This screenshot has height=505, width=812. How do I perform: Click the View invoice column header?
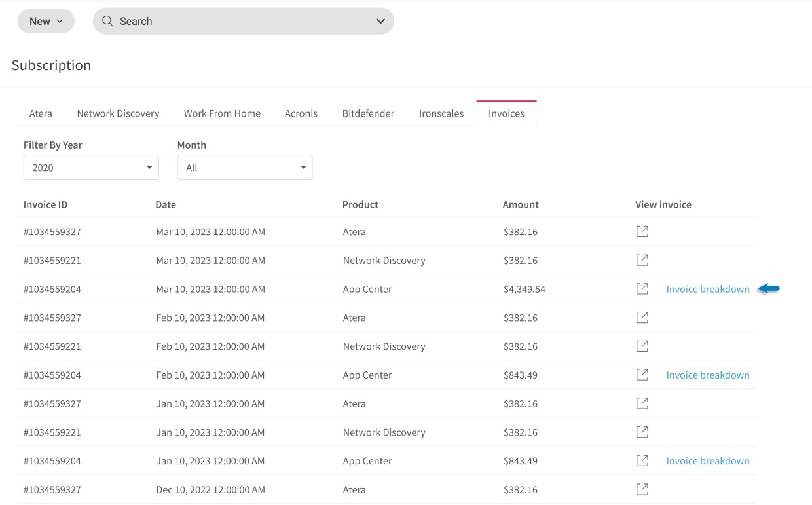coord(663,204)
